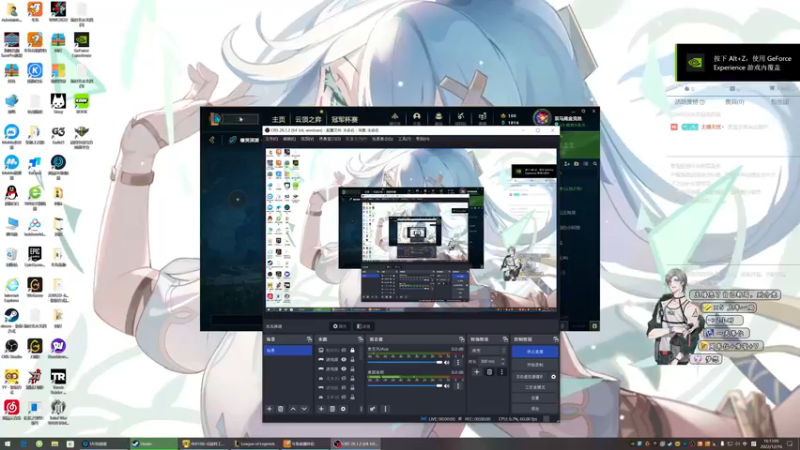Show the fourth source using eye icon
Image resolution: width=800 pixels, height=450 pixels.
click(343, 378)
